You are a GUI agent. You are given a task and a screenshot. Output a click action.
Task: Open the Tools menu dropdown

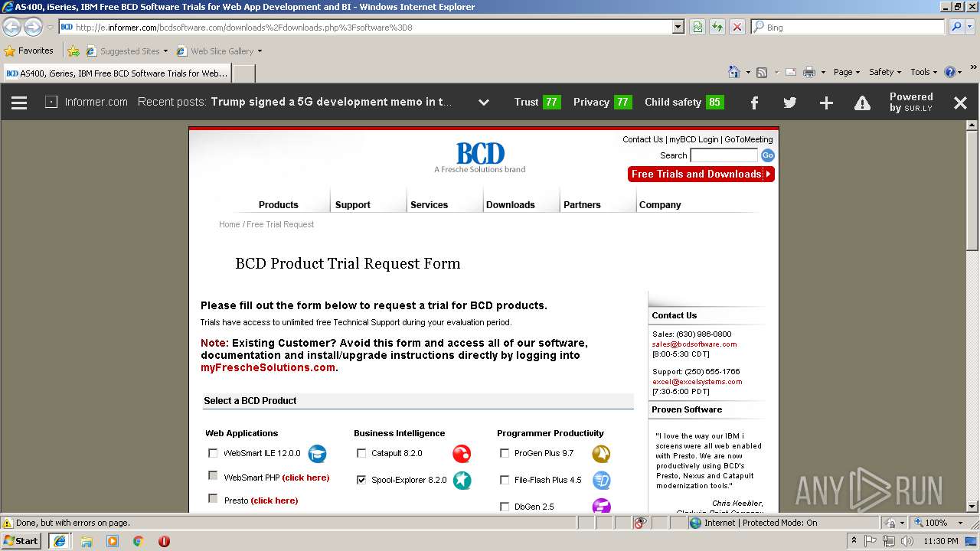(x=924, y=72)
